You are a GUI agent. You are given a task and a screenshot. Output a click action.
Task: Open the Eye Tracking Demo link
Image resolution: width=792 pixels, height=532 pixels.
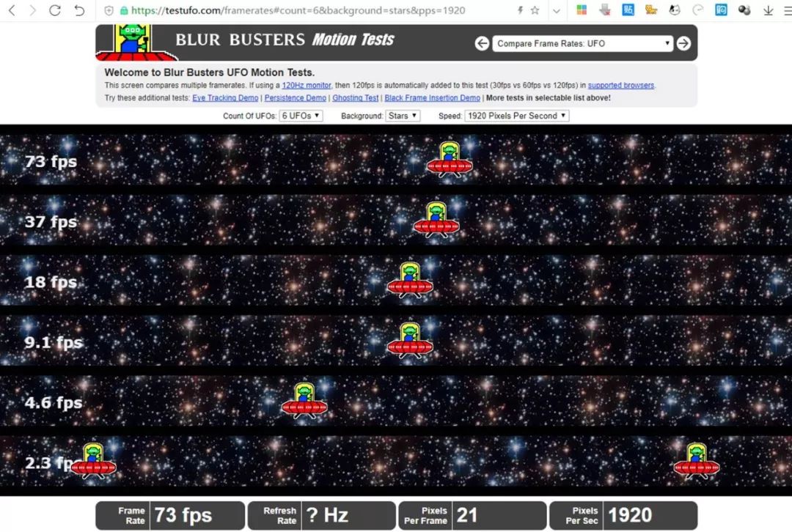[x=225, y=98]
